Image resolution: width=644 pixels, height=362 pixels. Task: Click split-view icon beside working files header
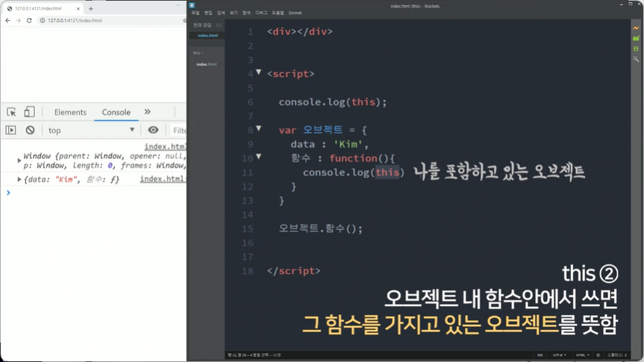219,25
